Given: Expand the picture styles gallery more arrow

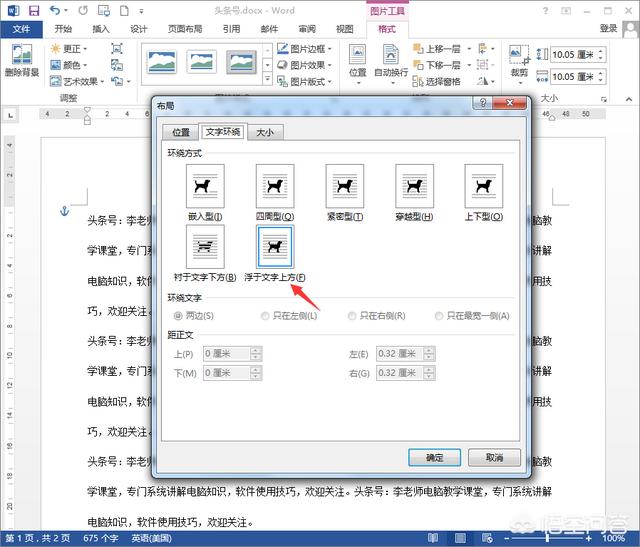Looking at the screenshot, I should [267, 79].
